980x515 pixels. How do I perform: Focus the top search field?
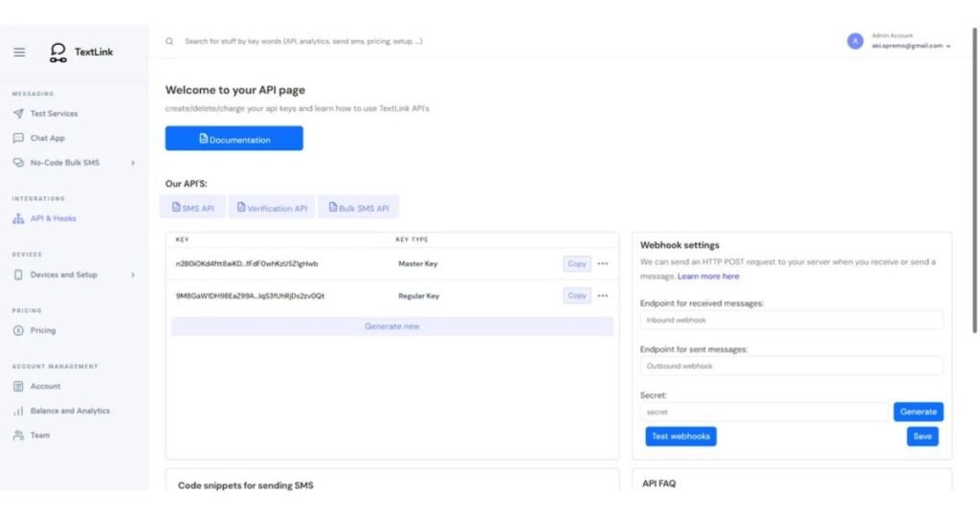303,41
